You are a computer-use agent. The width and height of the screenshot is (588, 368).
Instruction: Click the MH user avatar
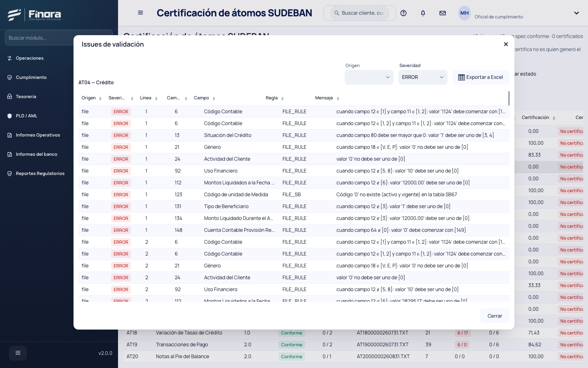pyautogui.click(x=465, y=13)
